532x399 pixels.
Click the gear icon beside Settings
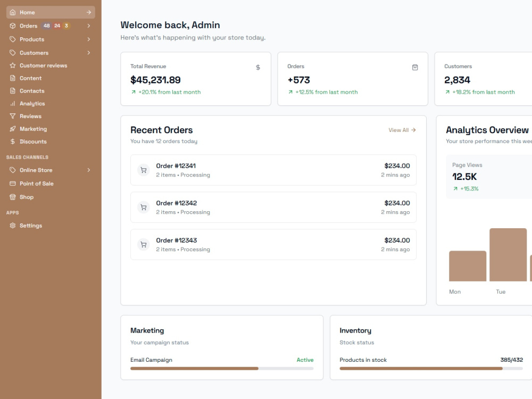(x=13, y=226)
